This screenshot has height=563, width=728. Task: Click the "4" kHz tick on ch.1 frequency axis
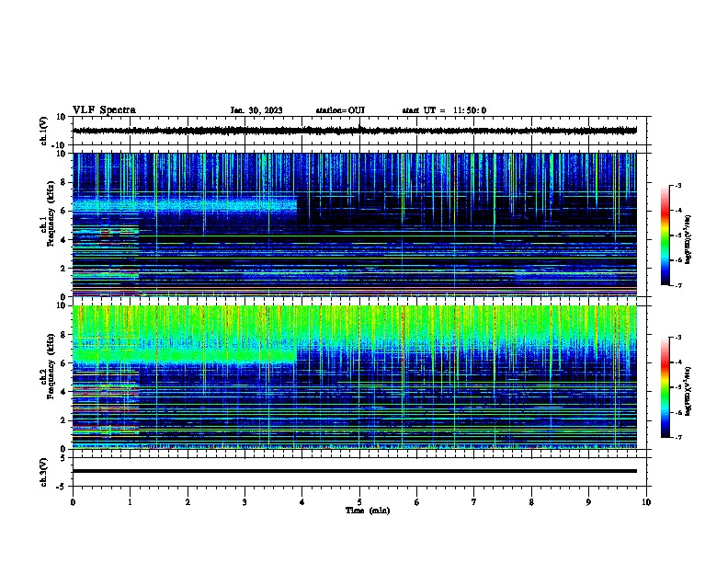(x=63, y=240)
